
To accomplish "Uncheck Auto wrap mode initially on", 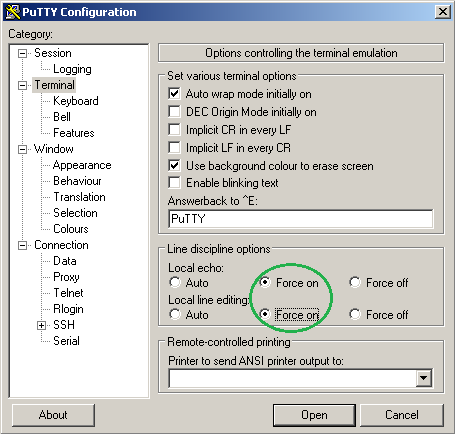I will (x=174, y=93).
